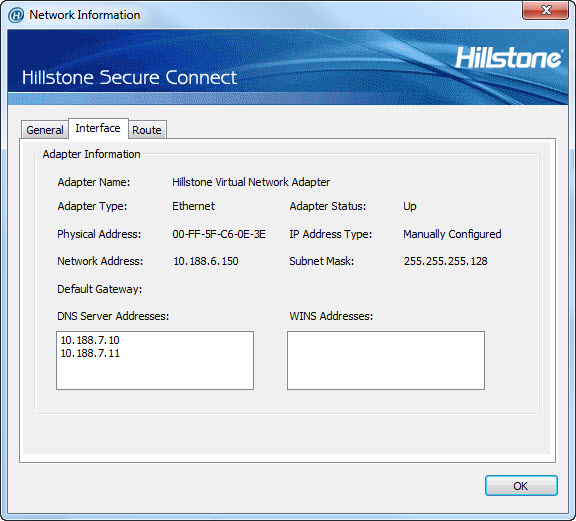Click the Hillstone Secure Connect banner title

(x=129, y=78)
